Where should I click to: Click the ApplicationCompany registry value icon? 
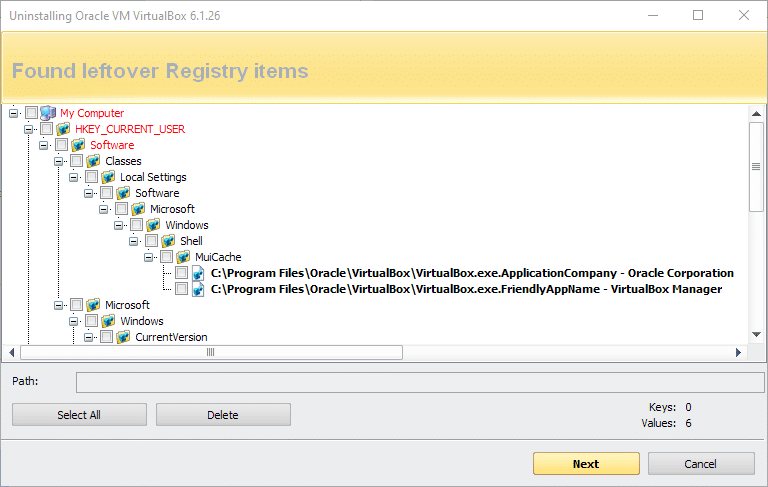coord(198,273)
